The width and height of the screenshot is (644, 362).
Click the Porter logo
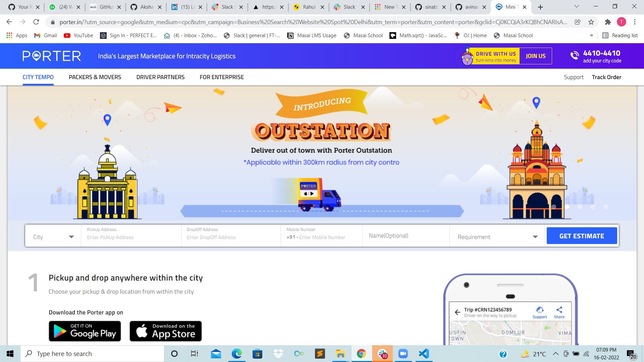[x=52, y=56]
